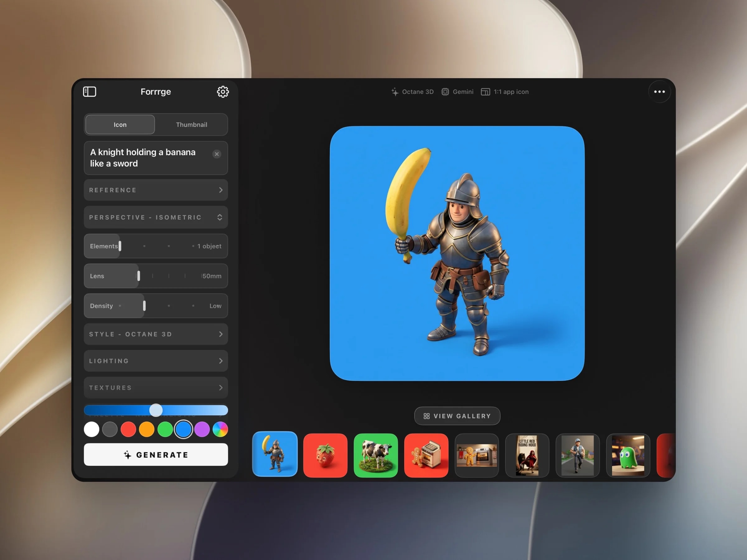Image resolution: width=747 pixels, height=560 pixels.
Task: Click the blue shade slider knob
Action: (156, 410)
